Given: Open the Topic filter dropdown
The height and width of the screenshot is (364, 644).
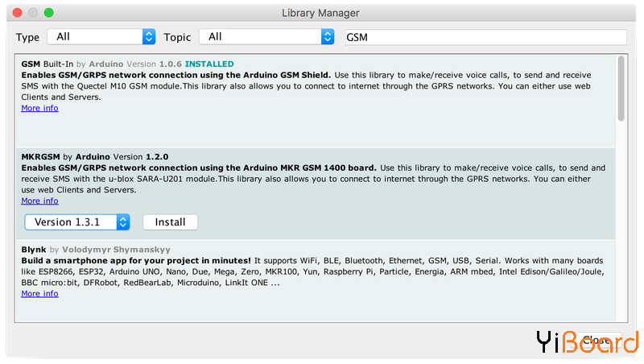Looking at the screenshot, I should pyautogui.click(x=266, y=36).
